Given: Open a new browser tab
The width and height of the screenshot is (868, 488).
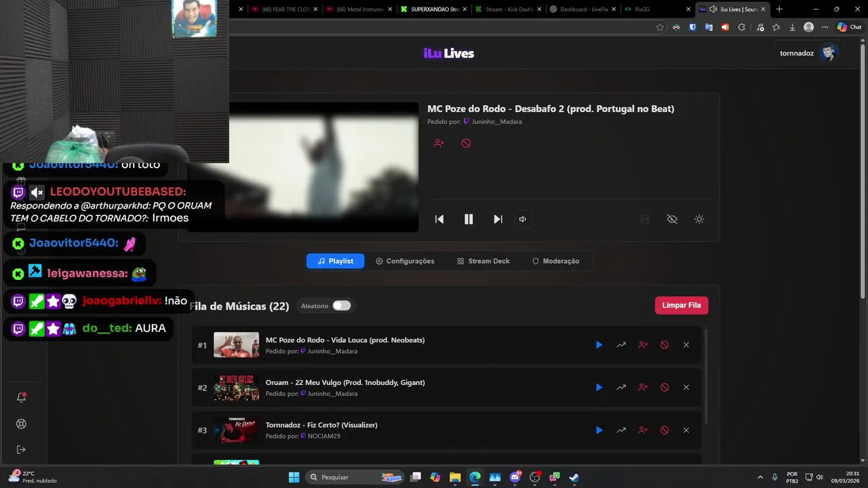Looking at the screenshot, I should point(779,9).
